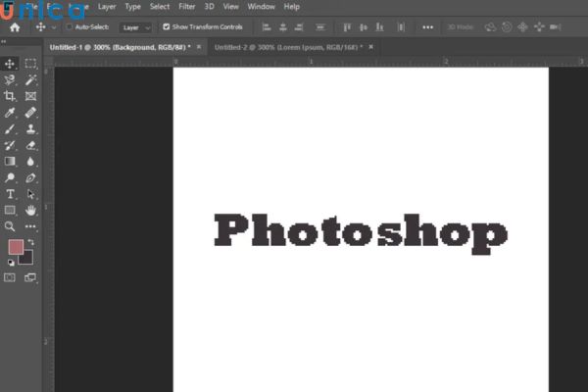Select the Rectangular Marquee tool

[30, 64]
